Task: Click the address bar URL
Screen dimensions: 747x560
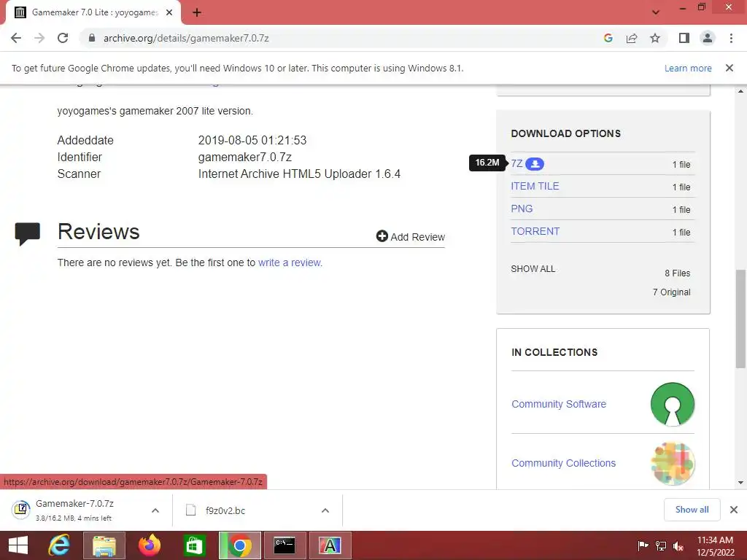Action: click(186, 38)
